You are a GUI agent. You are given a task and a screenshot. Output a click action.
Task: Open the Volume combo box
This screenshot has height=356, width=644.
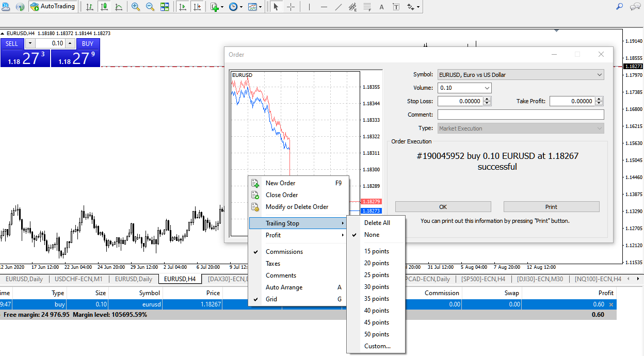pyautogui.click(x=464, y=88)
